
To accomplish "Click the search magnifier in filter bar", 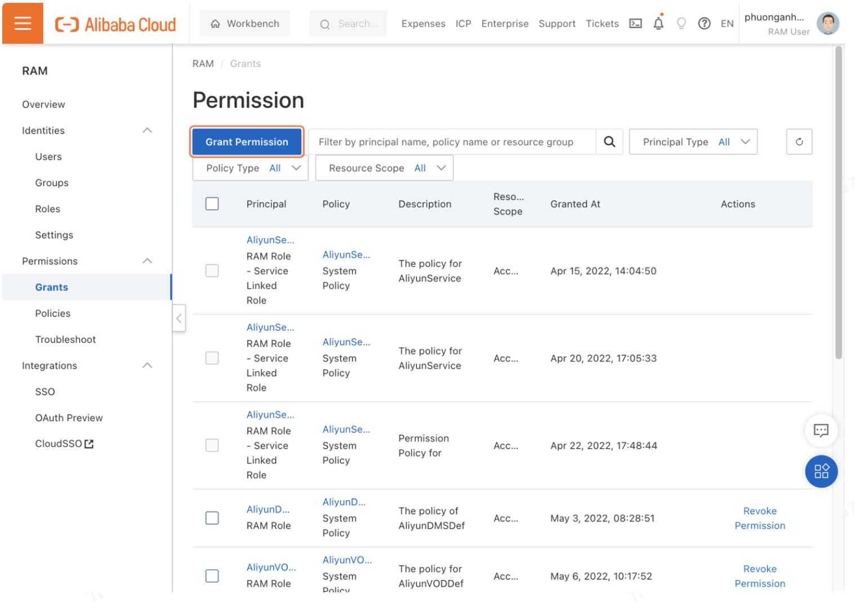I will [609, 142].
